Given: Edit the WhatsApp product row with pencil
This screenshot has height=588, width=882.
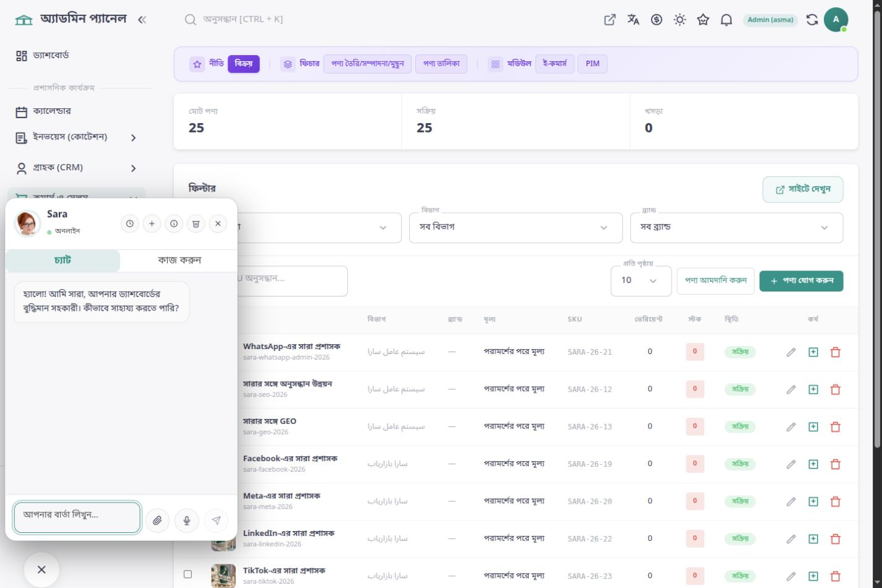Looking at the screenshot, I should tap(791, 352).
